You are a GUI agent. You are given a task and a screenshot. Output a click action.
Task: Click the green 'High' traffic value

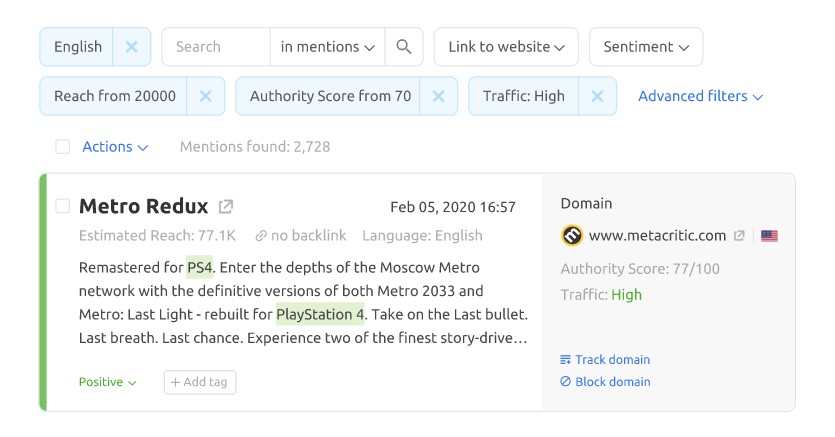click(x=626, y=295)
